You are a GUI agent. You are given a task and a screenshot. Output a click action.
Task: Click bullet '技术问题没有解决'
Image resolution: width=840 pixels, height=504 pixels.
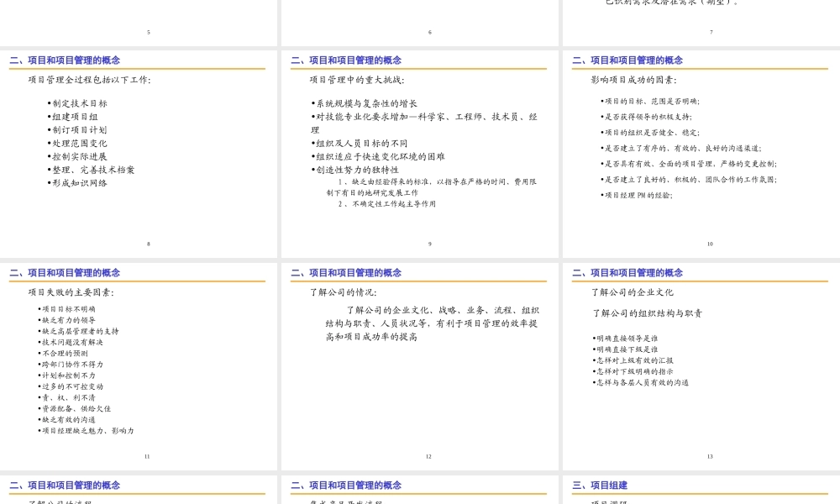pyautogui.click(x=71, y=342)
